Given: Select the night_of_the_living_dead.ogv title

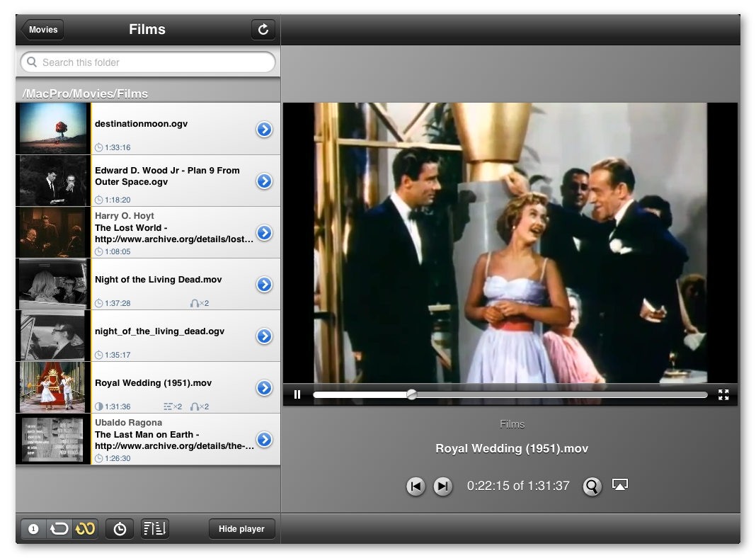Looking at the screenshot, I should 159,331.
